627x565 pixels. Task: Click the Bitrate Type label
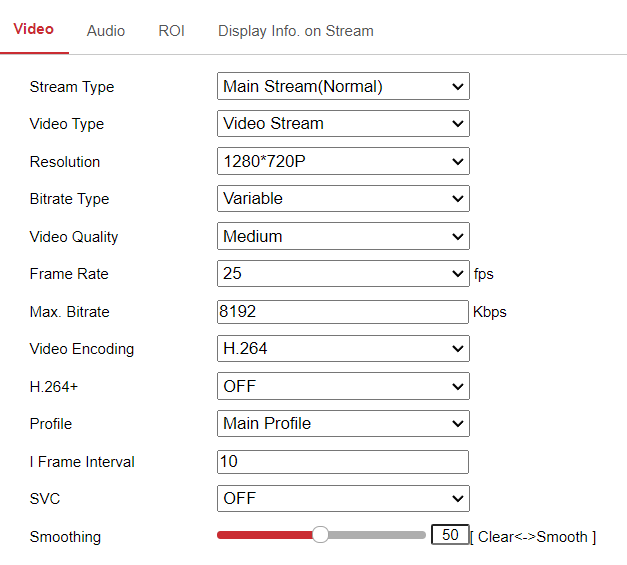pyautogui.click(x=70, y=199)
